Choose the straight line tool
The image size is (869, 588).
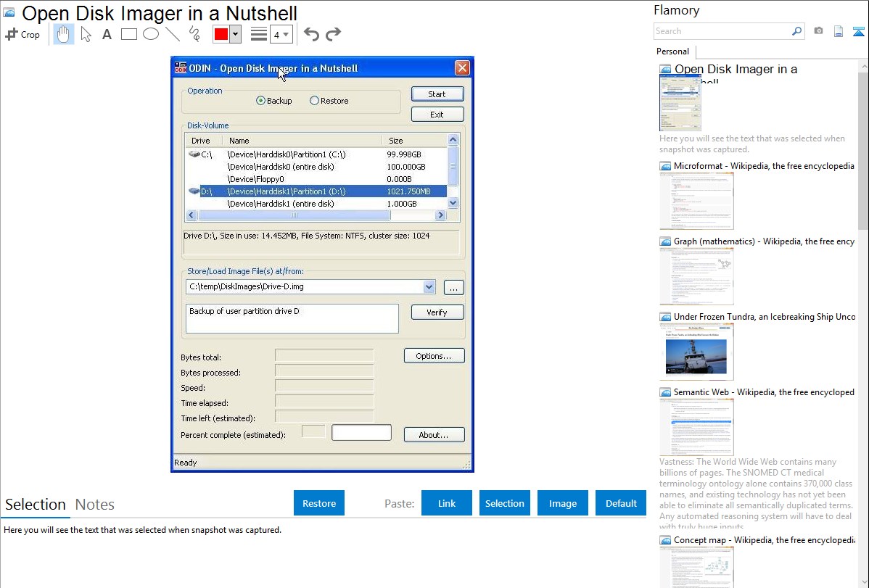pyautogui.click(x=173, y=34)
